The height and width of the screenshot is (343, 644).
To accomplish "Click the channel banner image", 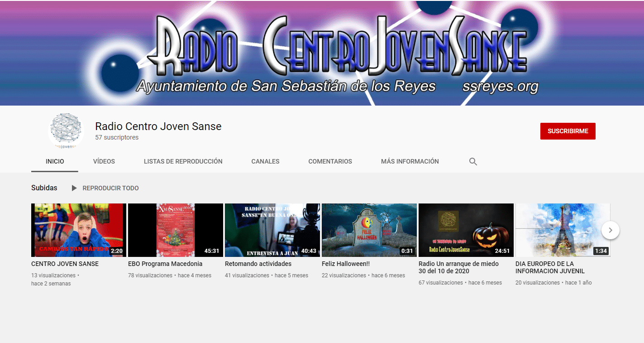I will tap(322, 53).
